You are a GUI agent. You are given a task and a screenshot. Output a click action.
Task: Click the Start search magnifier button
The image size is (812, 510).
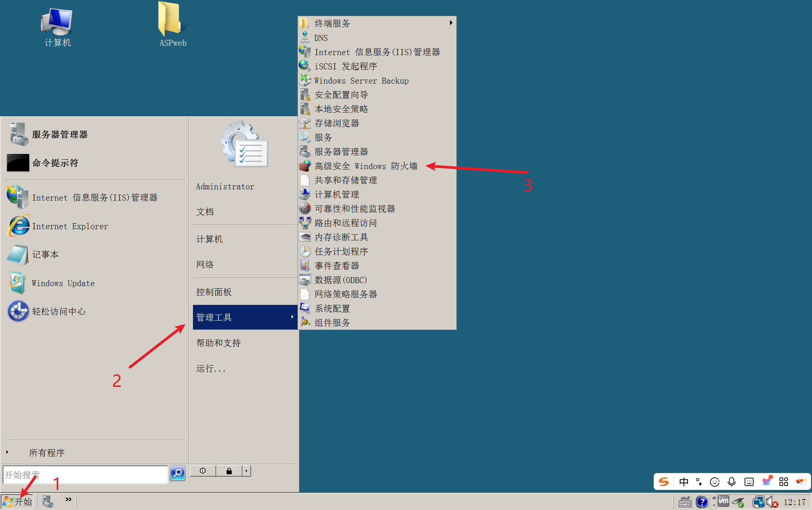coord(178,473)
